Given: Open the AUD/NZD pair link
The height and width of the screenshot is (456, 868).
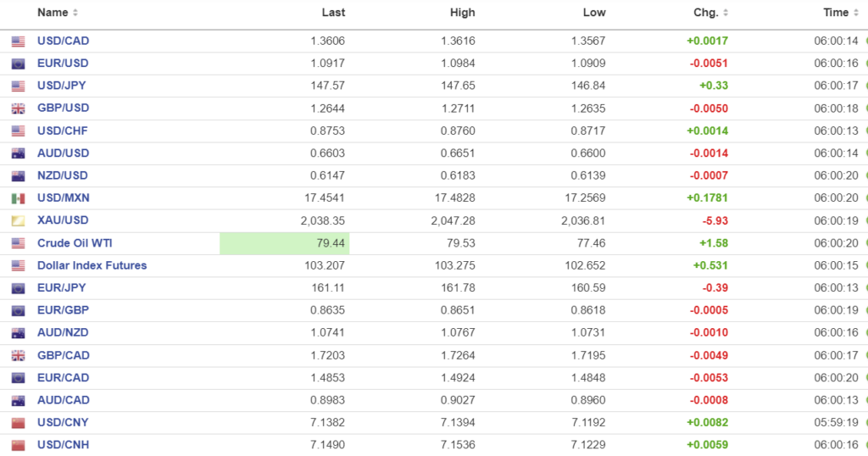Looking at the screenshot, I should 63,333.
